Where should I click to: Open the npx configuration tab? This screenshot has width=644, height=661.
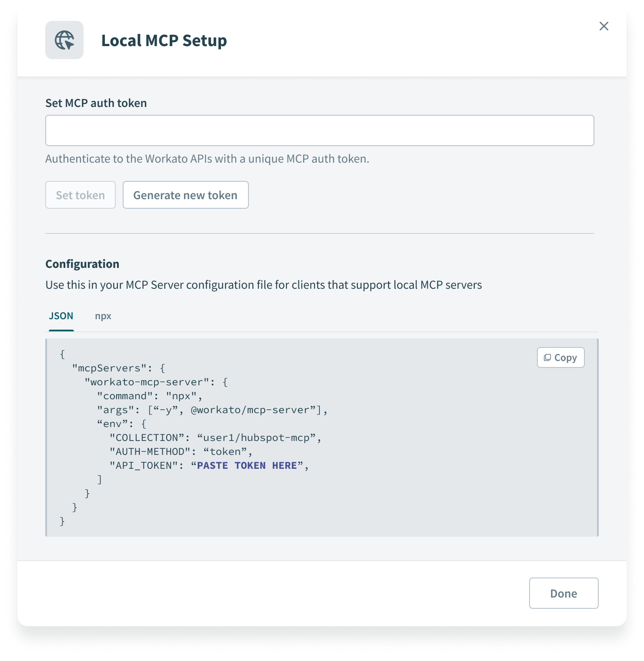click(103, 316)
